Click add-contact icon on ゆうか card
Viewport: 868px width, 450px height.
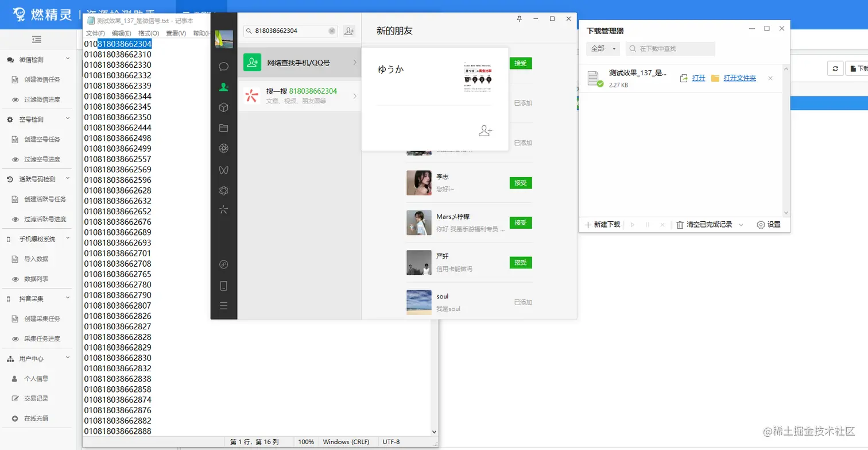point(485,131)
